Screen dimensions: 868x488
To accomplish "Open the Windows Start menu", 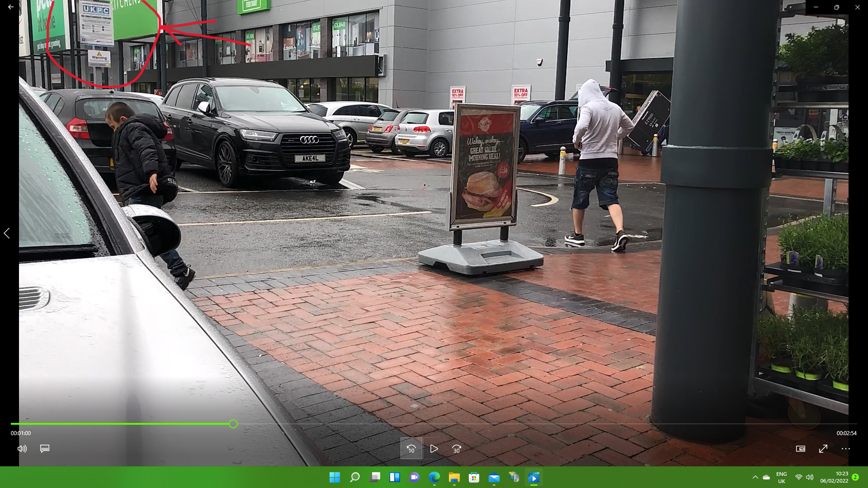I will click(335, 477).
